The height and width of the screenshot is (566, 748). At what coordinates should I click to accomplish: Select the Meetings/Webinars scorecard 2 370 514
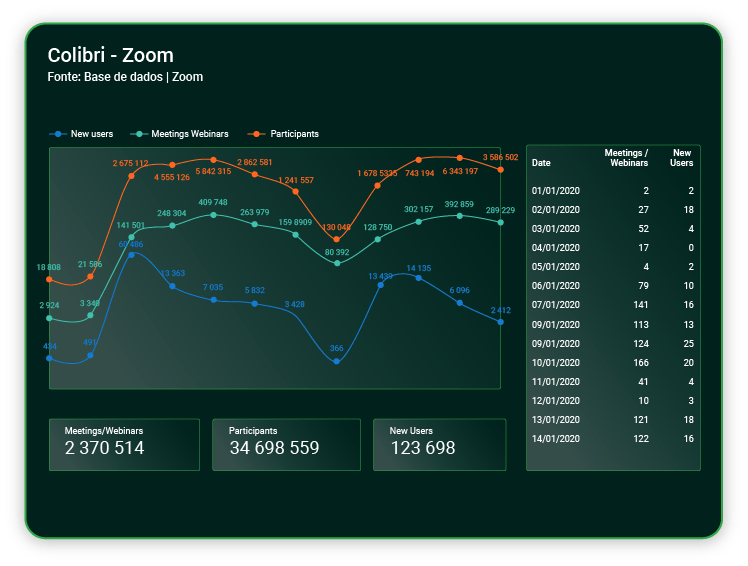[x=124, y=445]
